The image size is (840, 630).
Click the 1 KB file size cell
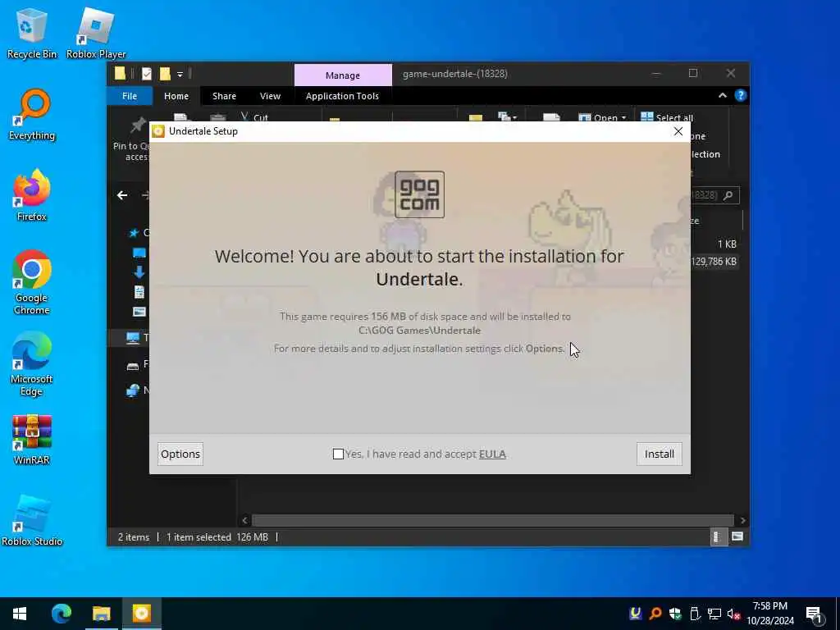point(727,244)
